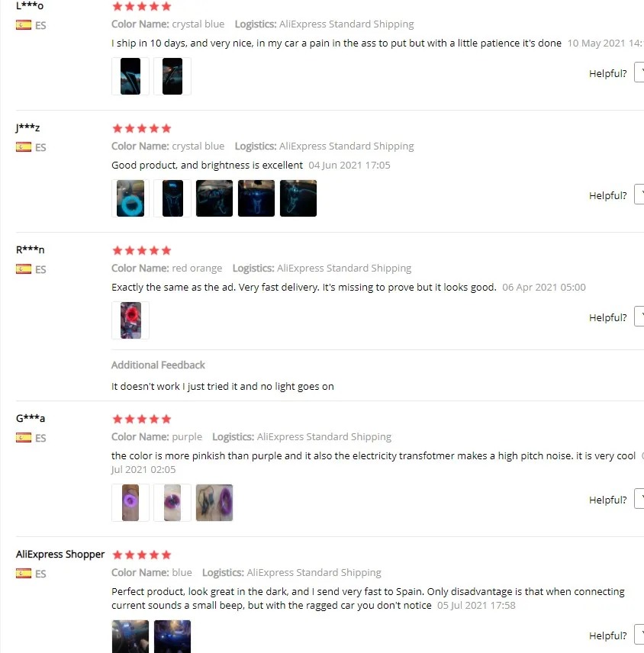View J***z's blue coiled wire photo
Image resolution: width=644 pixels, height=653 pixels.
(x=130, y=198)
